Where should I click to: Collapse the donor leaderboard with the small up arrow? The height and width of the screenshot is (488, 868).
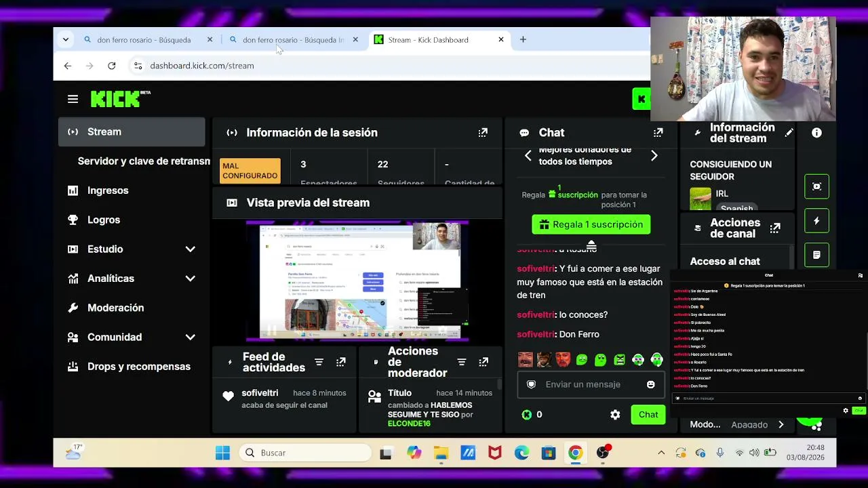click(591, 245)
